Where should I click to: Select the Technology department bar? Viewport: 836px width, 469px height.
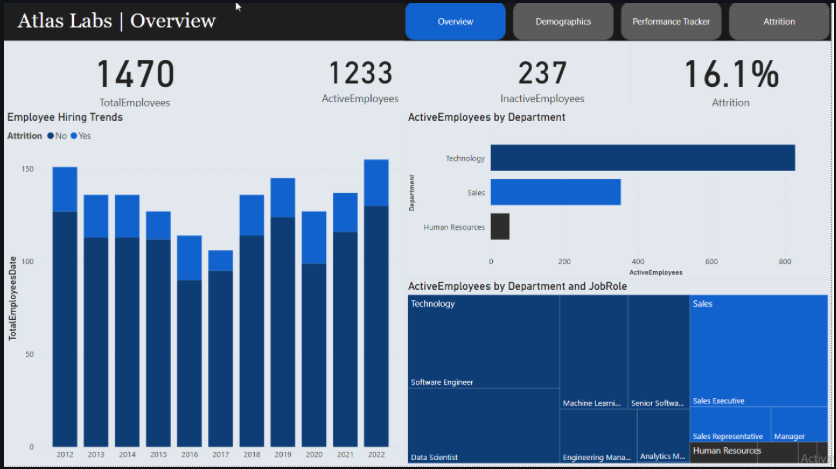coord(642,158)
